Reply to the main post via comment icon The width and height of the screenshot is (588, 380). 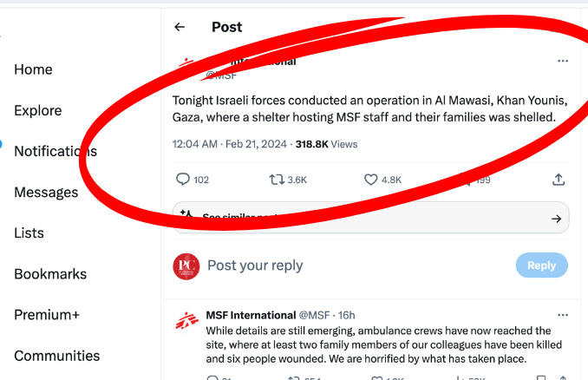tap(183, 180)
